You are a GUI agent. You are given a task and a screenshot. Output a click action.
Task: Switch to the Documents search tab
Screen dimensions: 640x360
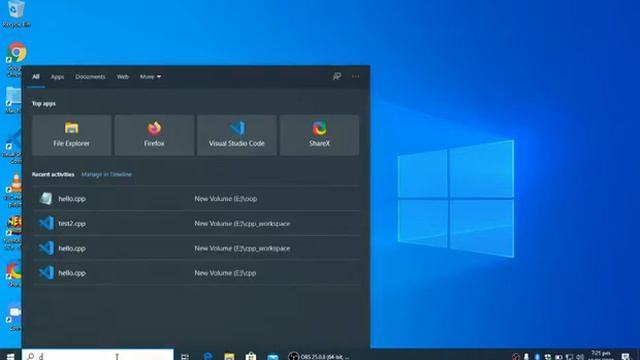tap(90, 77)
